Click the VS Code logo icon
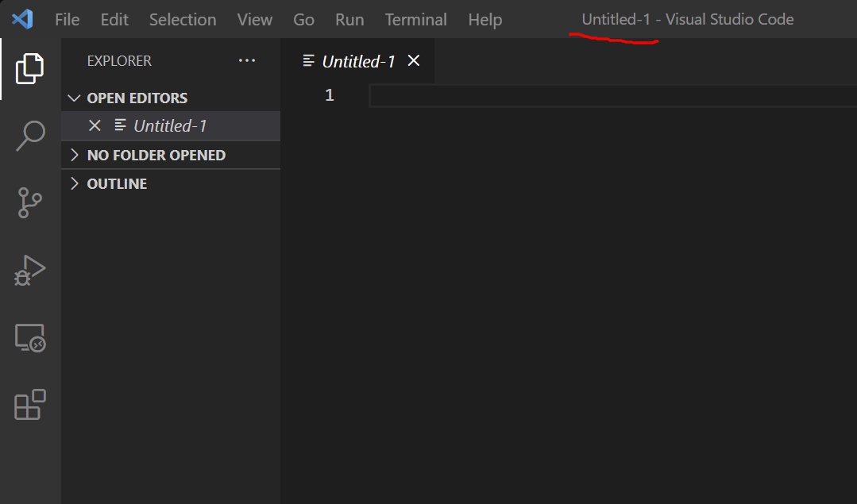 [x=22, y=19]
